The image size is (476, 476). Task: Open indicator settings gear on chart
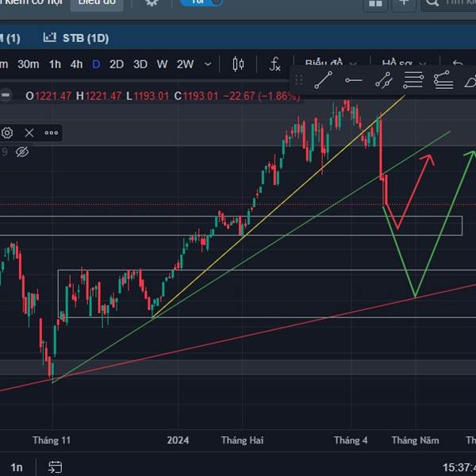(7, 133)
